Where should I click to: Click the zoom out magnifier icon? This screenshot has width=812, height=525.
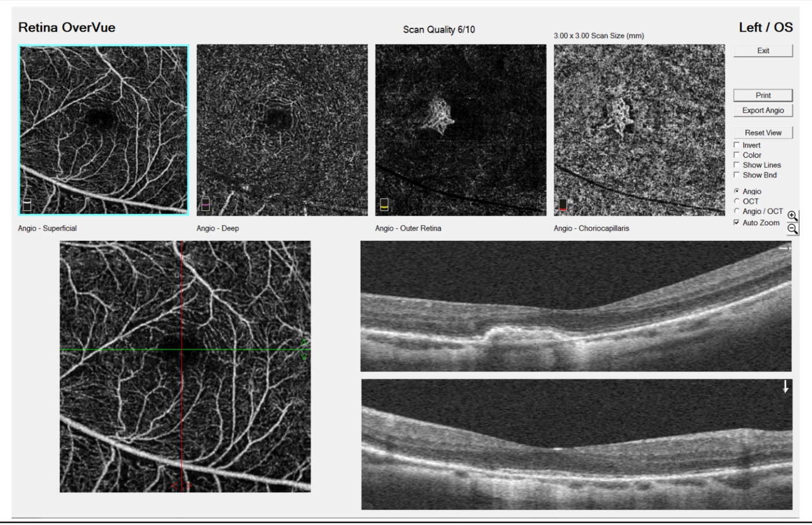point(792,229)
